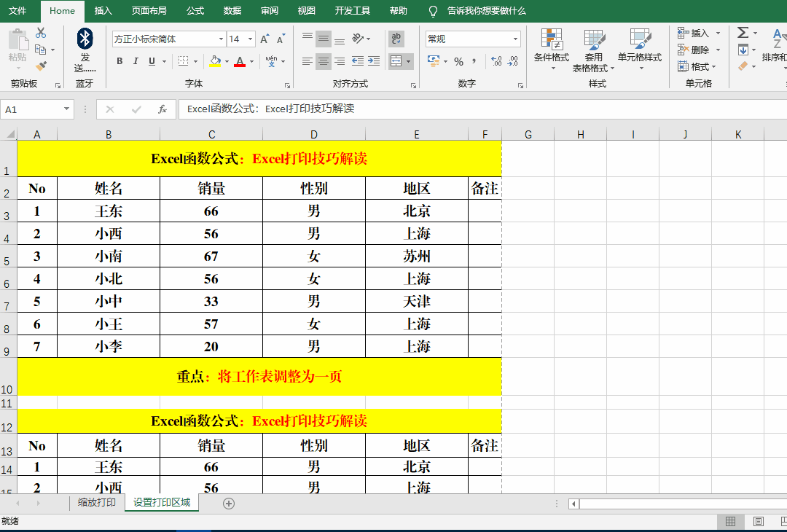Image resolution: width=787 pixels, height=532 pixels.
Task: Expand the 删除 cells dropdown
Action: pyautogui.click(x=718, y=50)
